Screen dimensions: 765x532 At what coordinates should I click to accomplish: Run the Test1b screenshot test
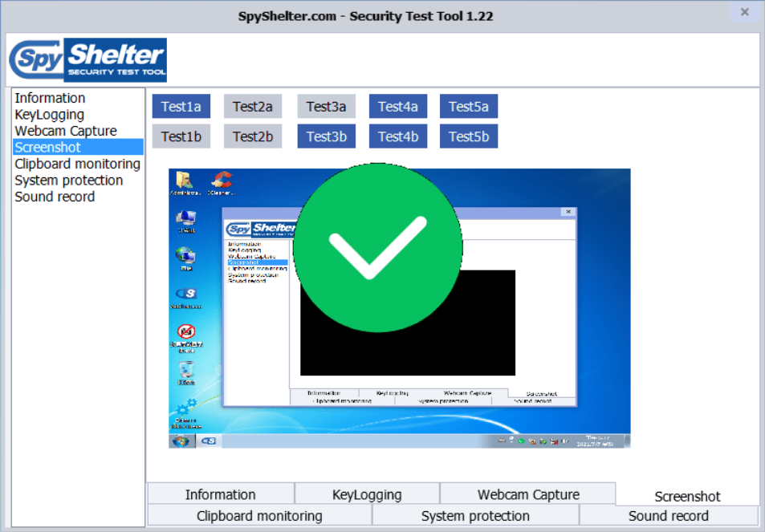tap(181, 136)
